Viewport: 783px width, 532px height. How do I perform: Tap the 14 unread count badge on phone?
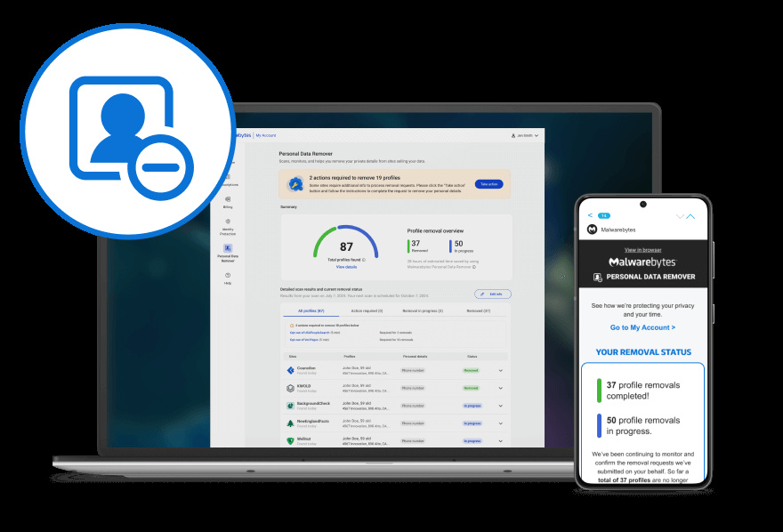coord(604,215)
